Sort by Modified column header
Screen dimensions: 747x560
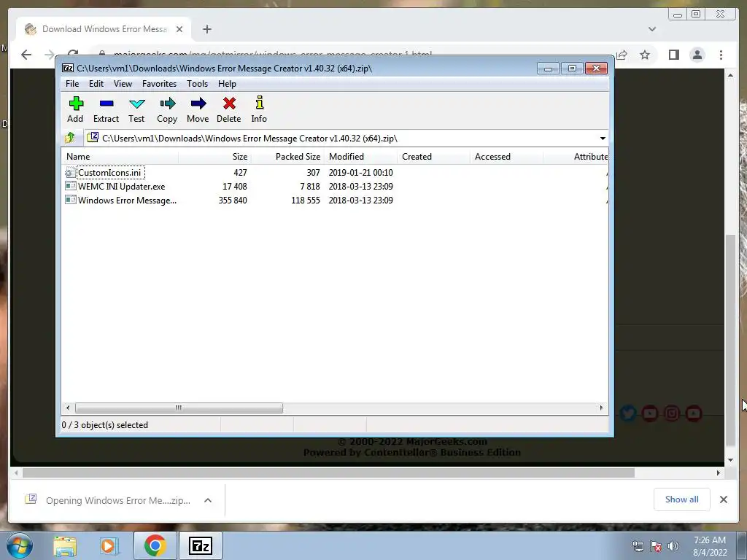(360, 157)
